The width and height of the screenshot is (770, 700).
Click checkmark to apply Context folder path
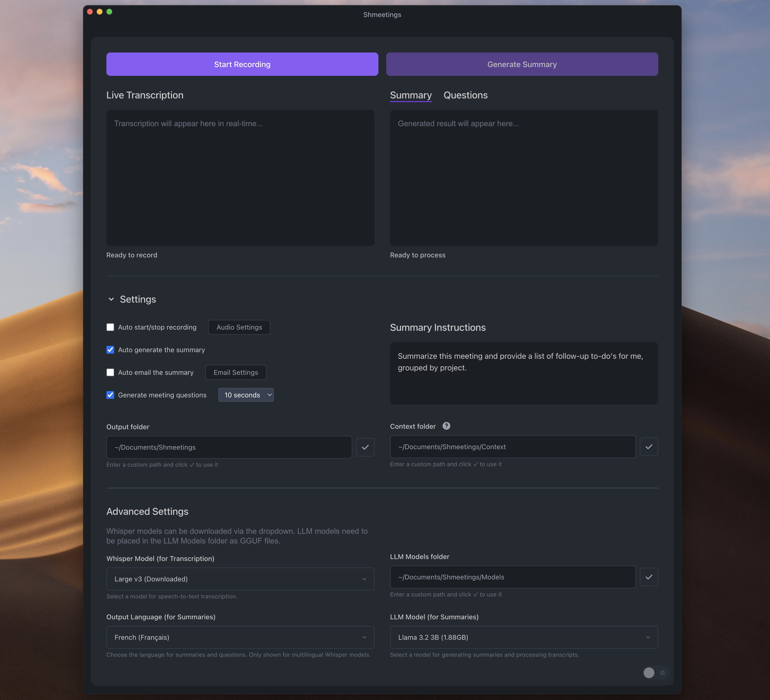649,446
